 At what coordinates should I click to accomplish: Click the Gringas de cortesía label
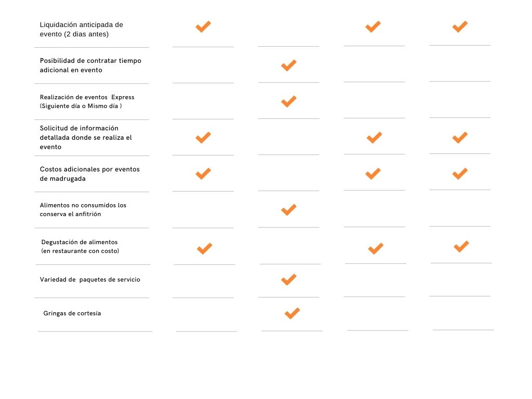point(72,313)
